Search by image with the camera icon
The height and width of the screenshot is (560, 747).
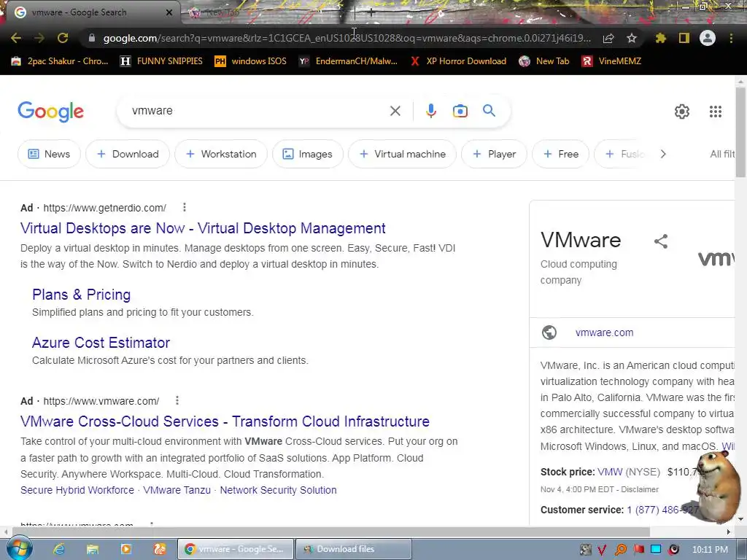pos(460,111)
